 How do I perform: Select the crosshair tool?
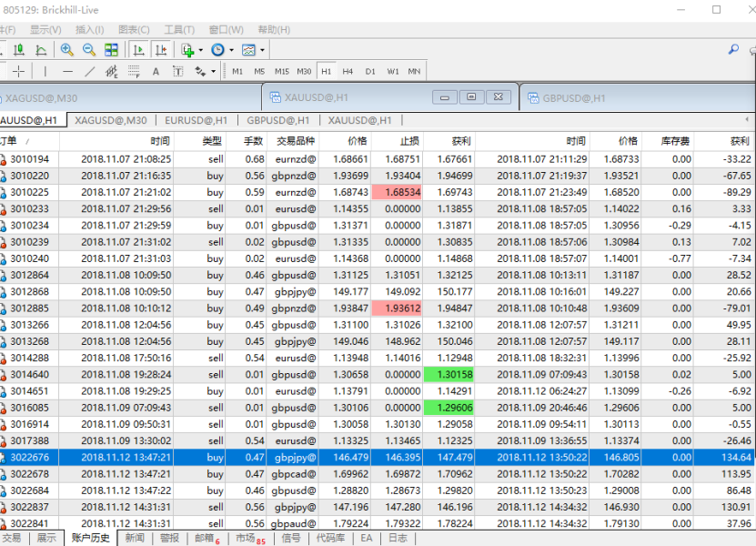(19, 71)
